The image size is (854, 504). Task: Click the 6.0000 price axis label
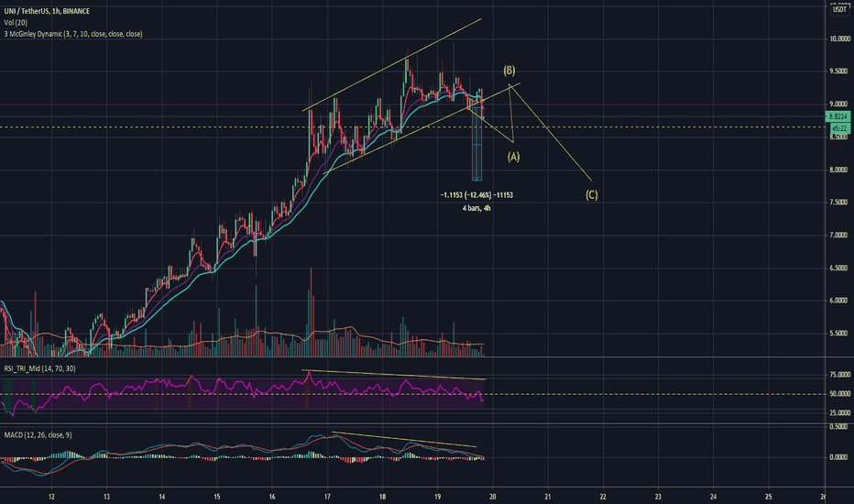coord(840,301)
